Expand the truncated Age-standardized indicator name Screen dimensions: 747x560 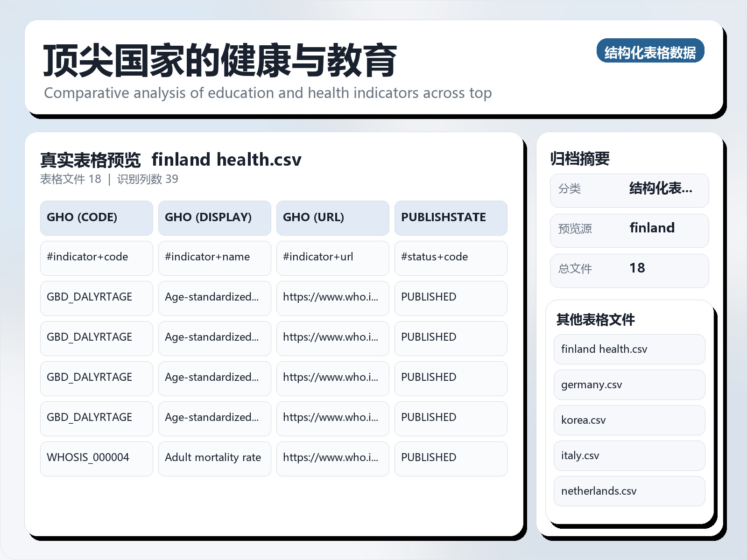214,298
